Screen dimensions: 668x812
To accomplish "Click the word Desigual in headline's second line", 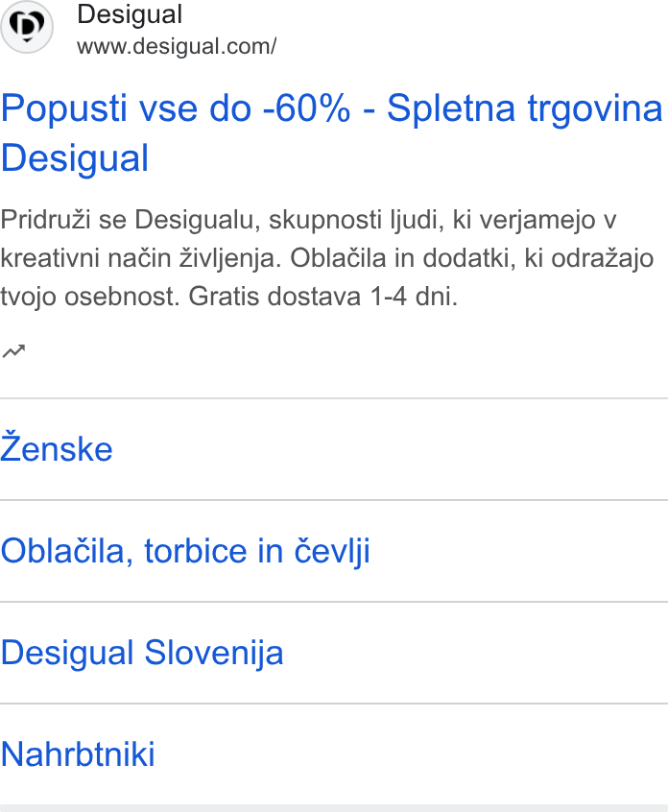I will click(75, 158).
